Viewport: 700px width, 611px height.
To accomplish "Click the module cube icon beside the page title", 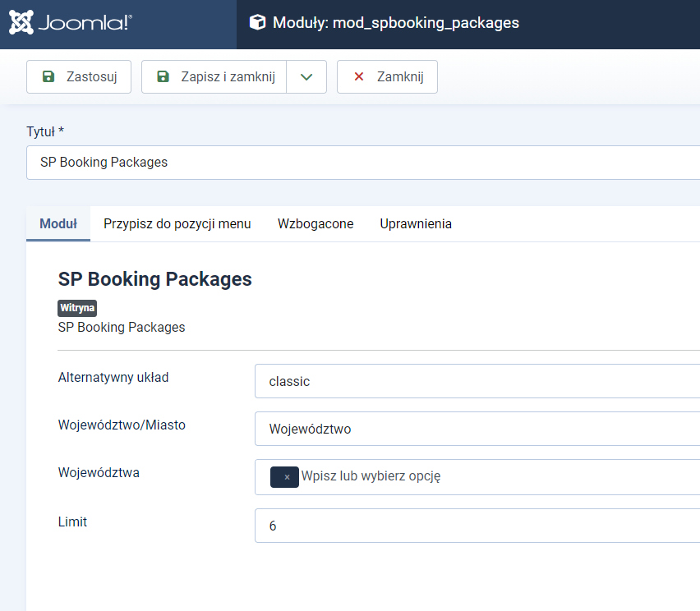I will pos(258,23).
